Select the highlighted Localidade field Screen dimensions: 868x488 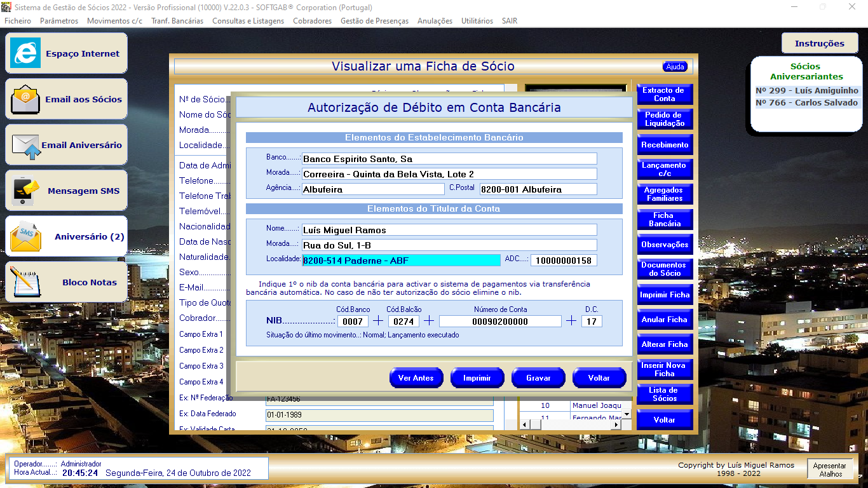click(x=401, y=261)
